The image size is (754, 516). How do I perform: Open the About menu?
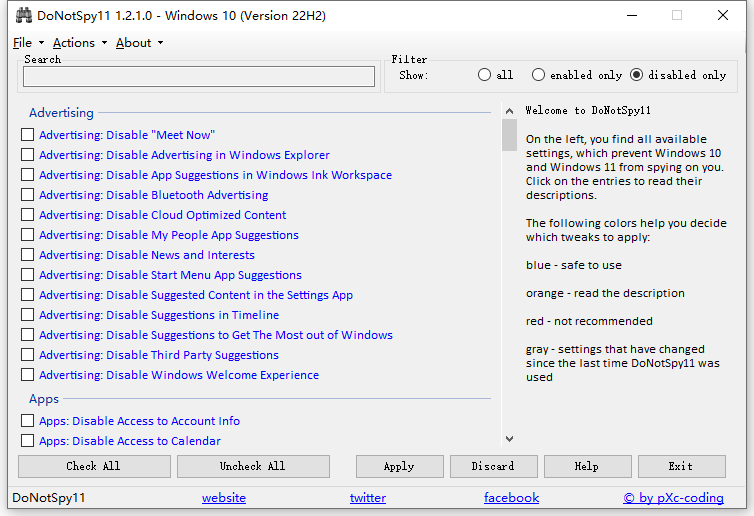pos(139,43)
